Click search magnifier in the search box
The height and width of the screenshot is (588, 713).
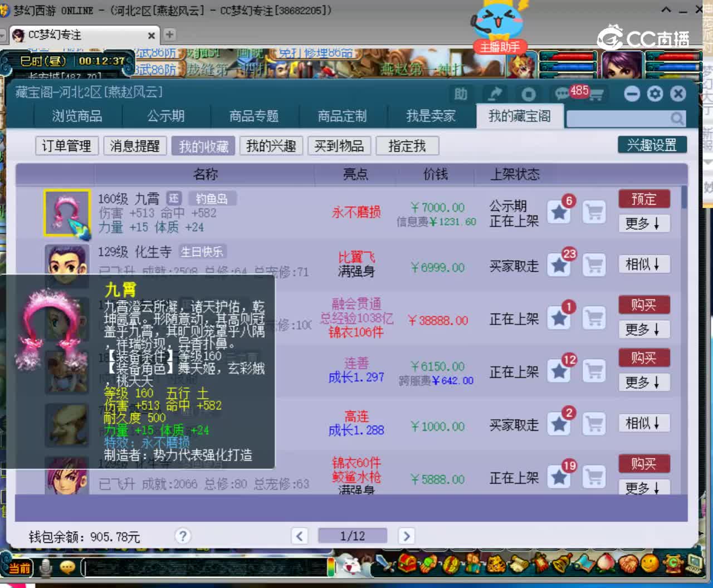coord(677,118)
